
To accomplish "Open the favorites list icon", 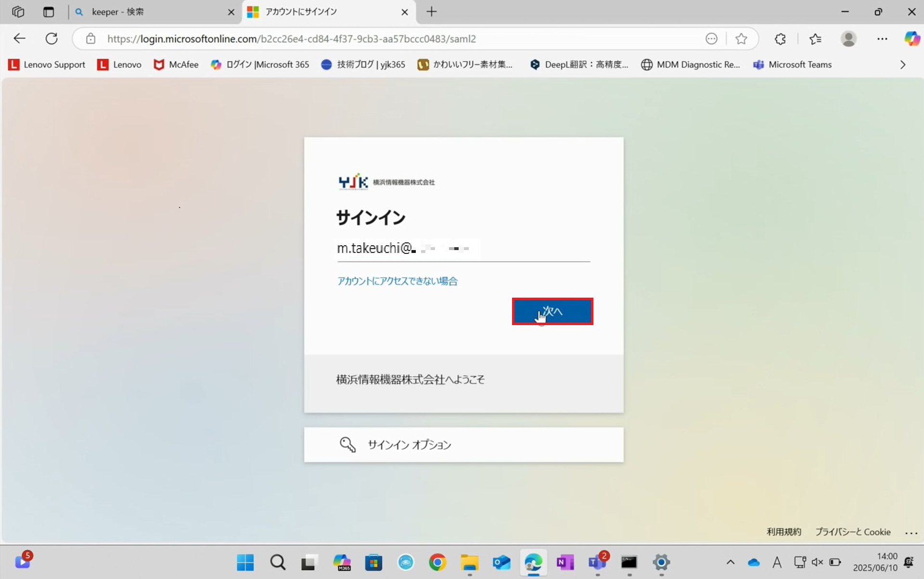I will (x=815, y=39).
